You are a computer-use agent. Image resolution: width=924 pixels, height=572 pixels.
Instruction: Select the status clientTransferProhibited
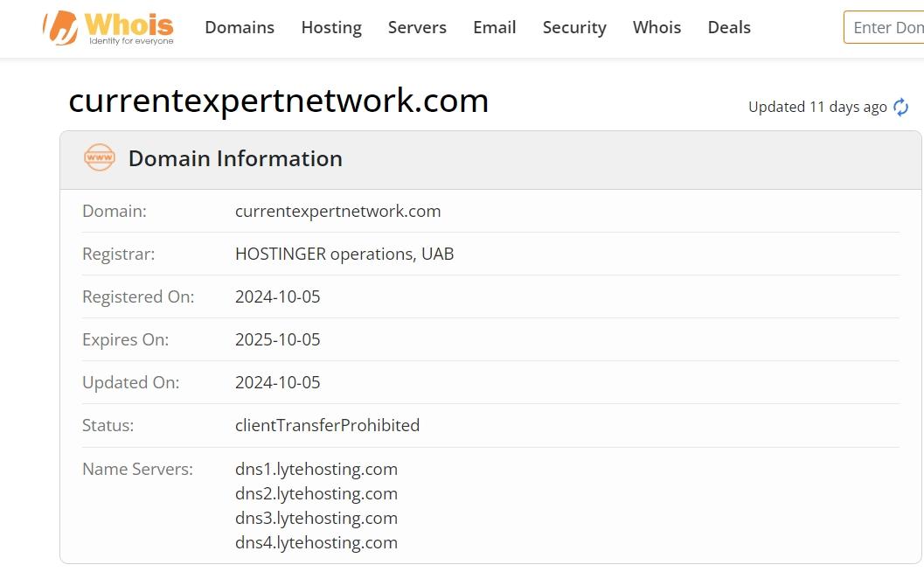(x=327, y=425)
